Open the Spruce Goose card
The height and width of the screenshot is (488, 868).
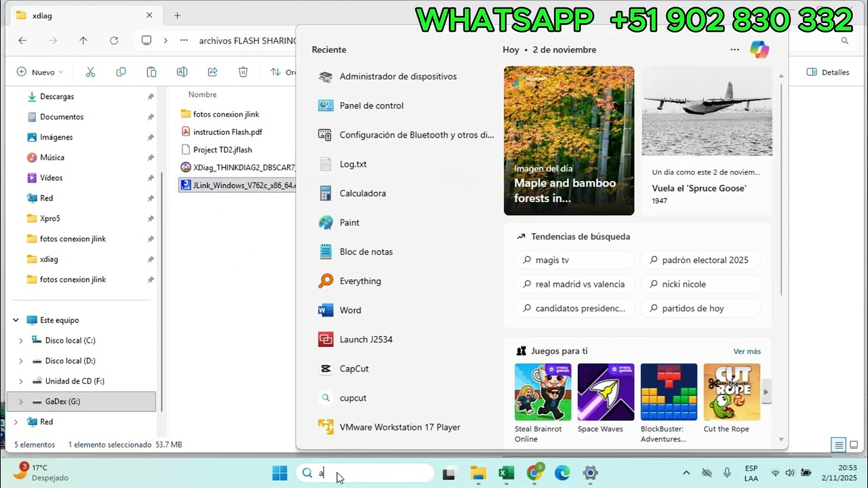pos(707,140)
